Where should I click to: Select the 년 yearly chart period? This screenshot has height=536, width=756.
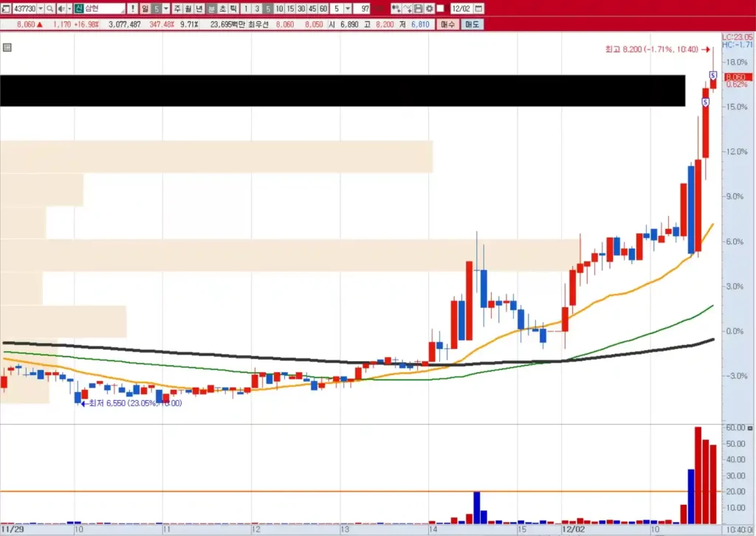tap(199, 9)
